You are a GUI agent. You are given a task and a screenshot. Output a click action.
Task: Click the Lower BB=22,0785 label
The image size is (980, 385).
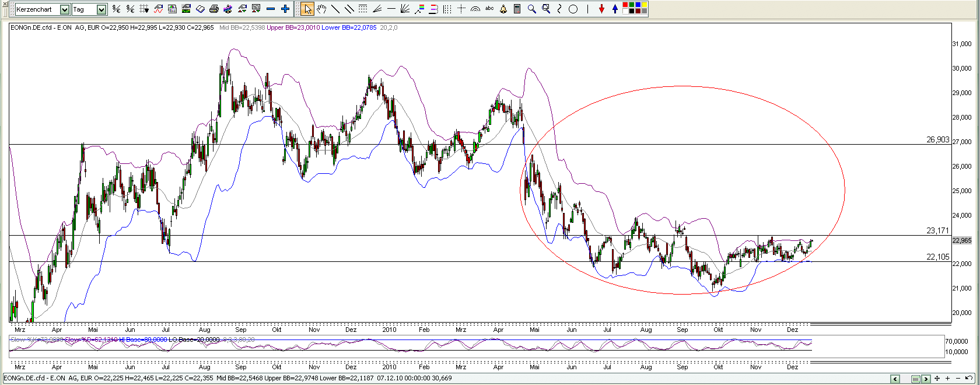pyautogui.click(x=349, y=27)
